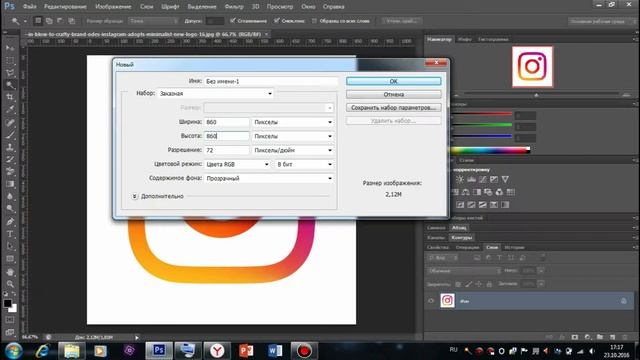The image size is (640, 360).
Task: Toggle lock all in Layers panel
Action: coord(489,284)
